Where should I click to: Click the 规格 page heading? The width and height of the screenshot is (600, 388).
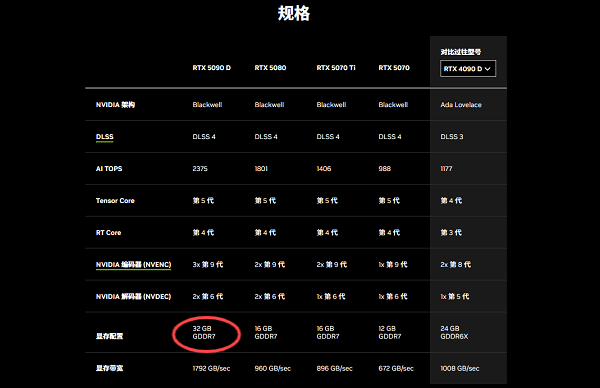pyautogui.click(x=294, y=13)
